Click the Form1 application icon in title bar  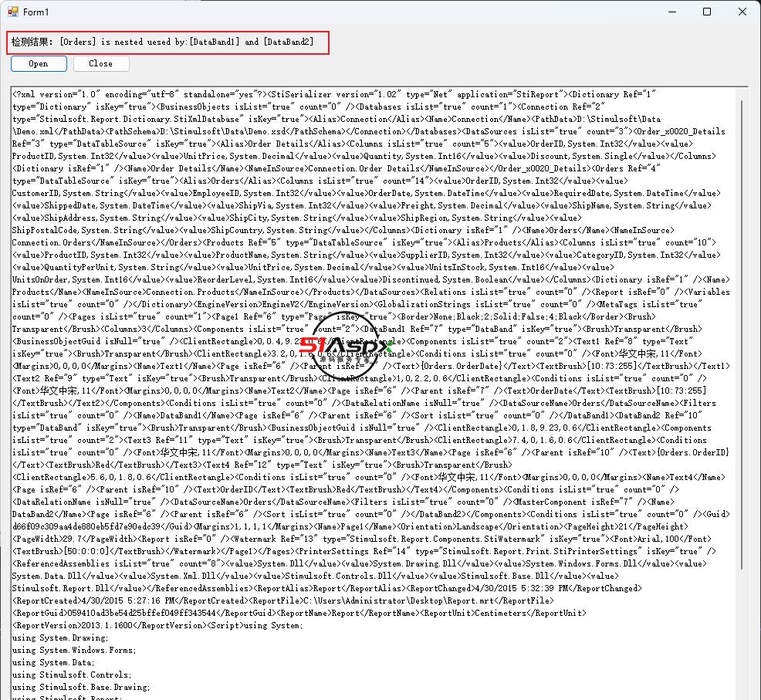click(12, 12)
